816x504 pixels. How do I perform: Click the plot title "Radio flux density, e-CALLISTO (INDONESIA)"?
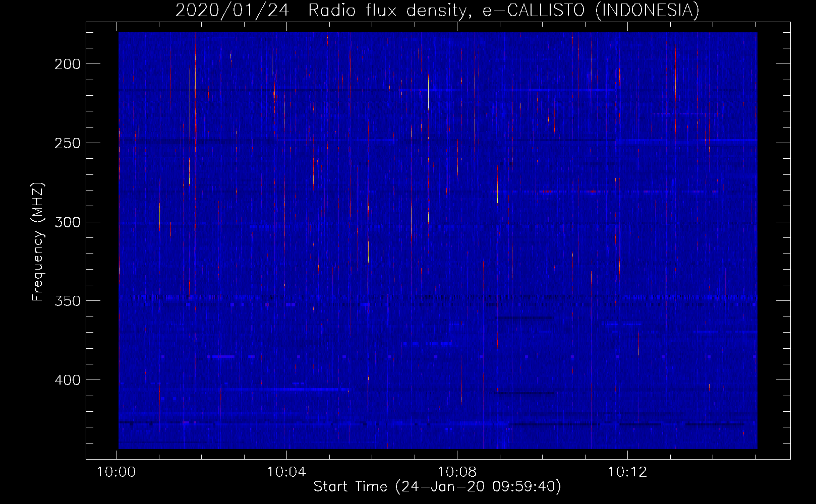[x=504, y=11]
